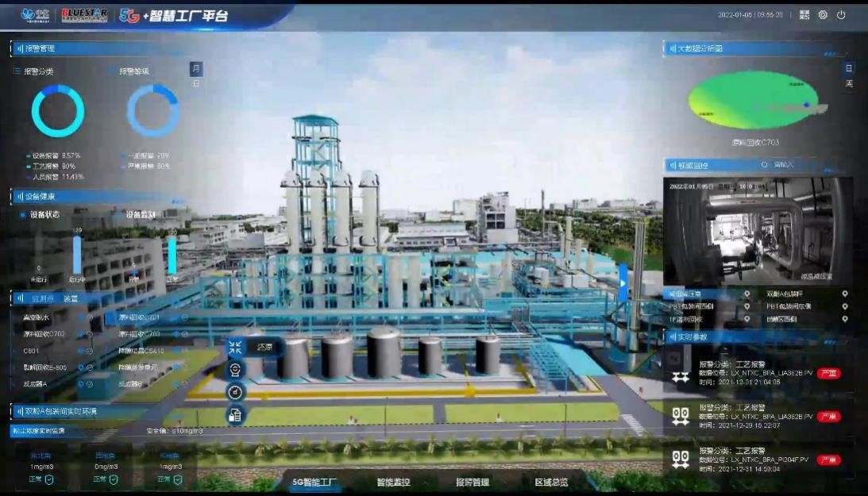Open the camera monitoring icon on map toolbar
This screenshot has width=868, height=496.
(235, 369)
